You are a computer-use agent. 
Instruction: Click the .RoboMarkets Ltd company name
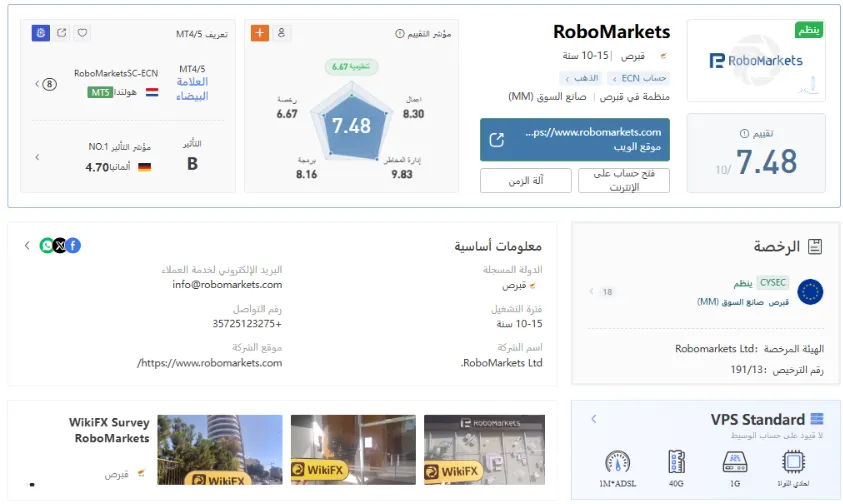(x=501, y=363)
